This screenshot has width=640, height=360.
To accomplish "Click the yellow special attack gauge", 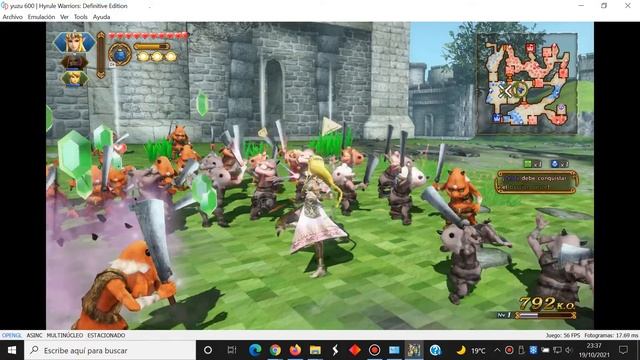I will click(x=151, y=47).
